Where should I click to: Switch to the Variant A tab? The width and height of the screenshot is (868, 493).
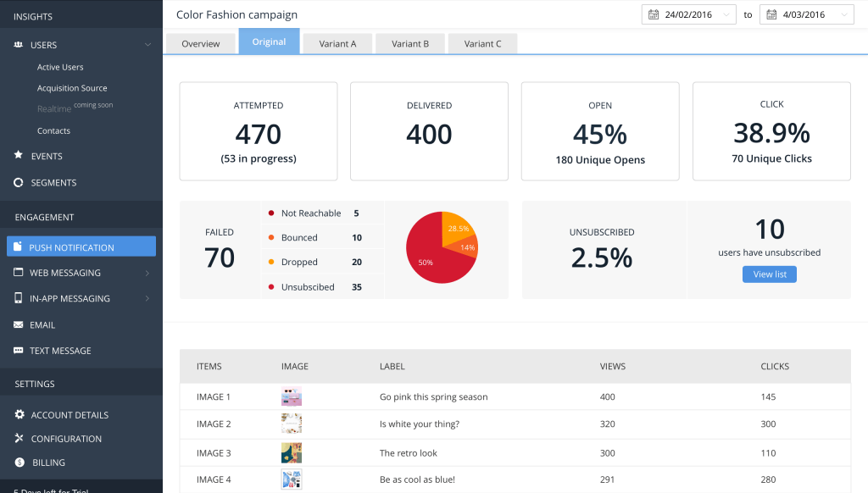click(x=337, y=43)
